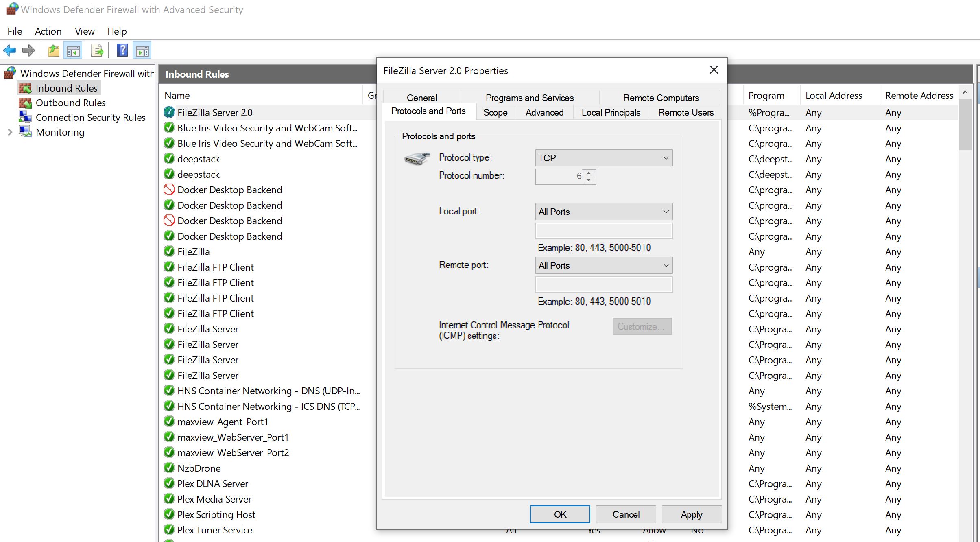
Task: Open the Help menu
Action: click(117, 31)
